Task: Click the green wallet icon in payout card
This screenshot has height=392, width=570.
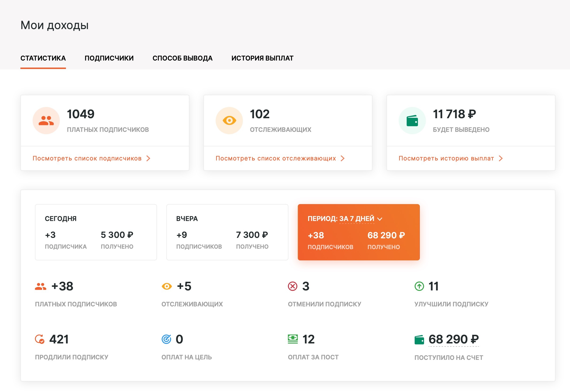Action: [412, 121]
